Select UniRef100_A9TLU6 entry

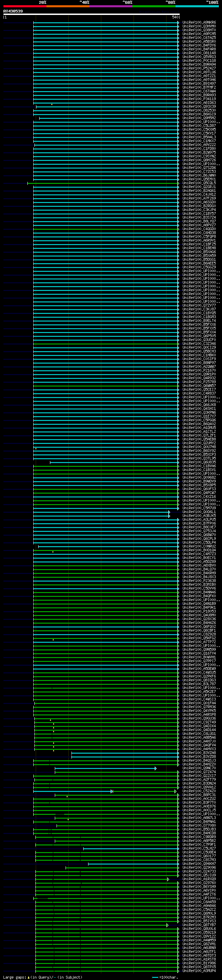coord(199,72)
